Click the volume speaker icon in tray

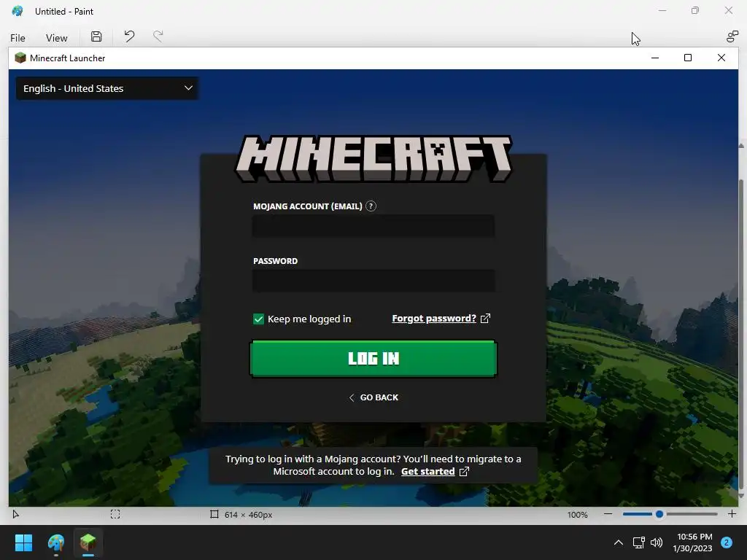[657, 542]
